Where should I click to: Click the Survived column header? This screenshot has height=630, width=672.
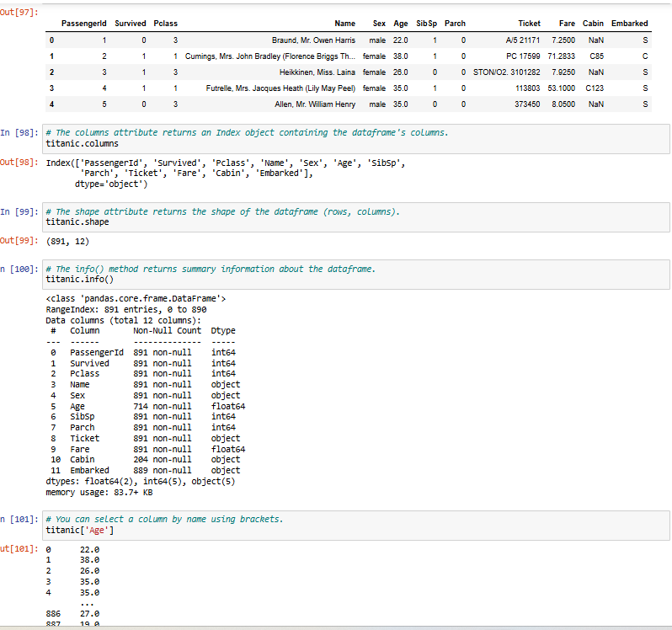tap(131, 24)
